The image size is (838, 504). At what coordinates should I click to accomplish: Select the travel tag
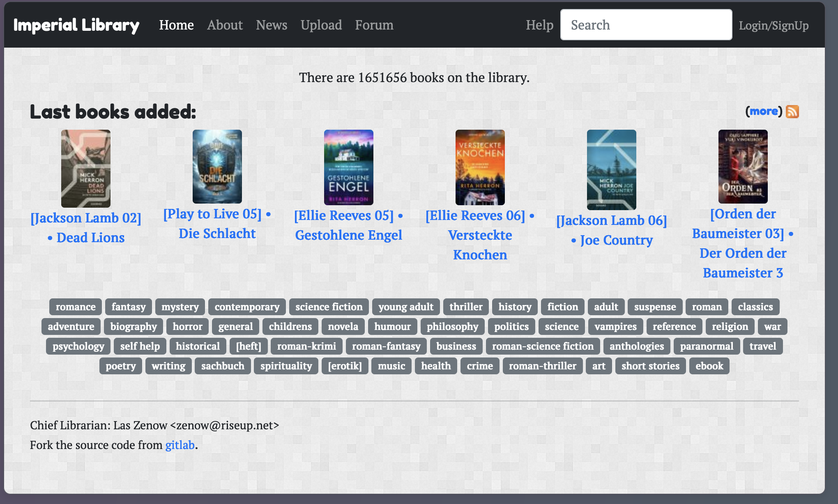[763, 346]
